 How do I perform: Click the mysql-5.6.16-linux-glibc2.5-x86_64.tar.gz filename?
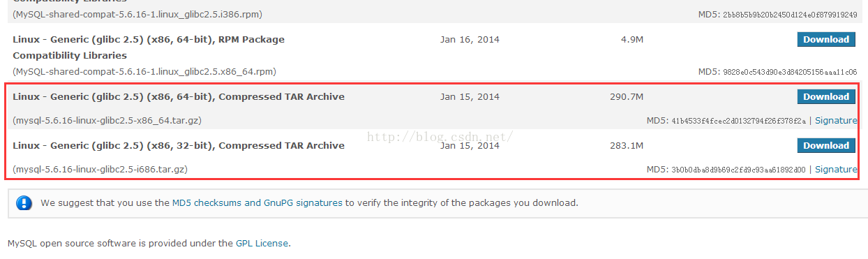107,121
